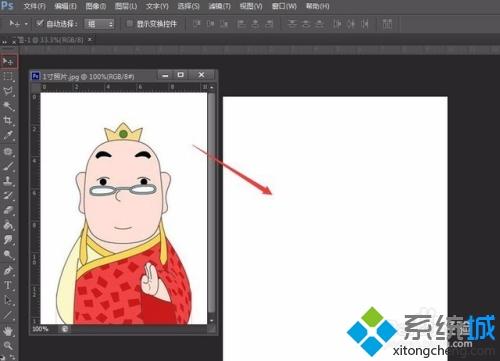Click Distribute Right Edges icon
The image size is (500, 361).
tap(365, 24)
